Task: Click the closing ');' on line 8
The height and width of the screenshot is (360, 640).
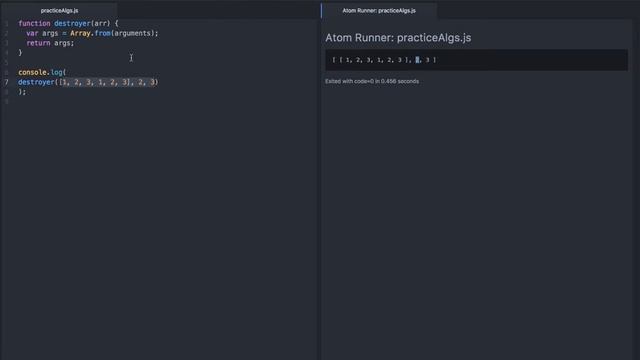Action: pos(22,92)
